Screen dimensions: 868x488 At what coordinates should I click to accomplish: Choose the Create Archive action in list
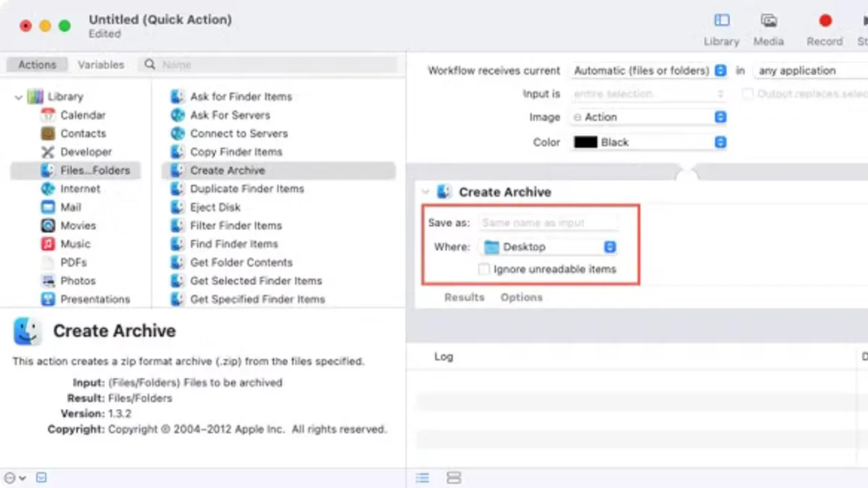(278, 171)
